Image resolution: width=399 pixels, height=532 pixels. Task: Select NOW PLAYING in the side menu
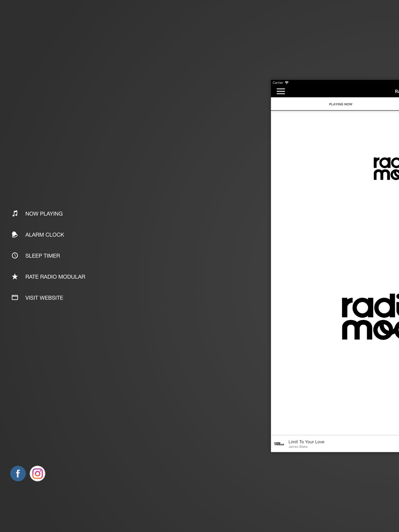pyautogui.click(x=44, y=214)
